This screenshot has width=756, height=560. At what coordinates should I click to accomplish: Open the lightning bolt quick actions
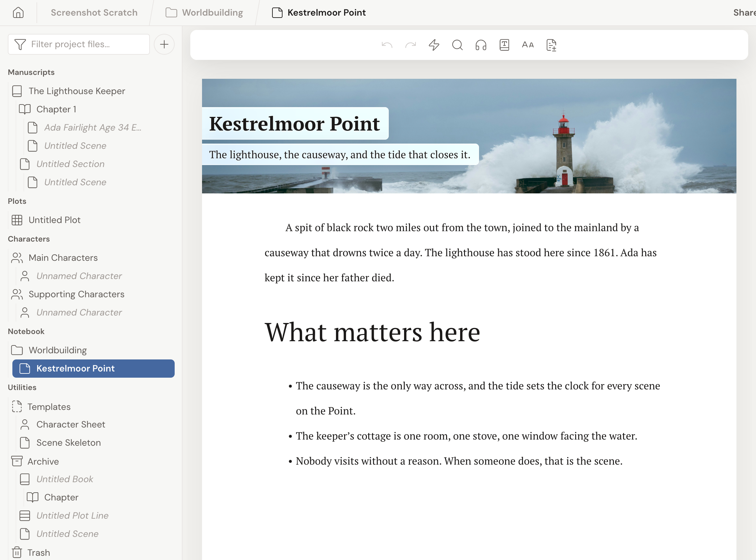point(434,45)
